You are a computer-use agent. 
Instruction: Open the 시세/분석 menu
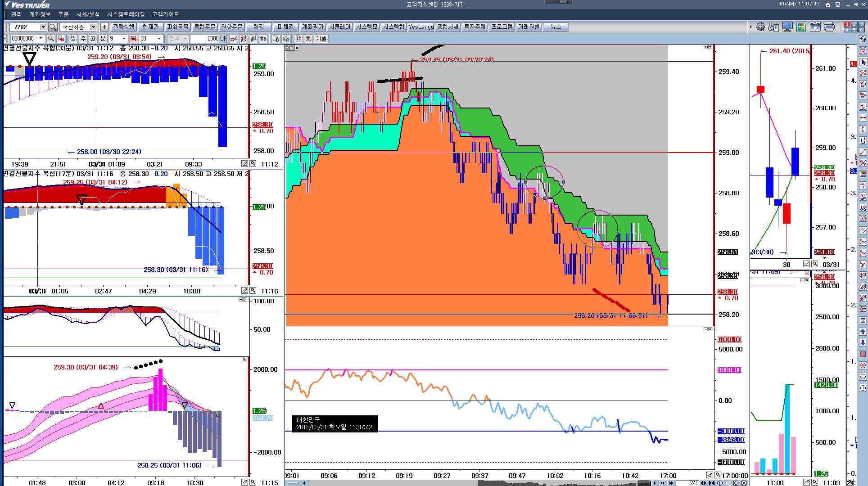pos(88,14)
